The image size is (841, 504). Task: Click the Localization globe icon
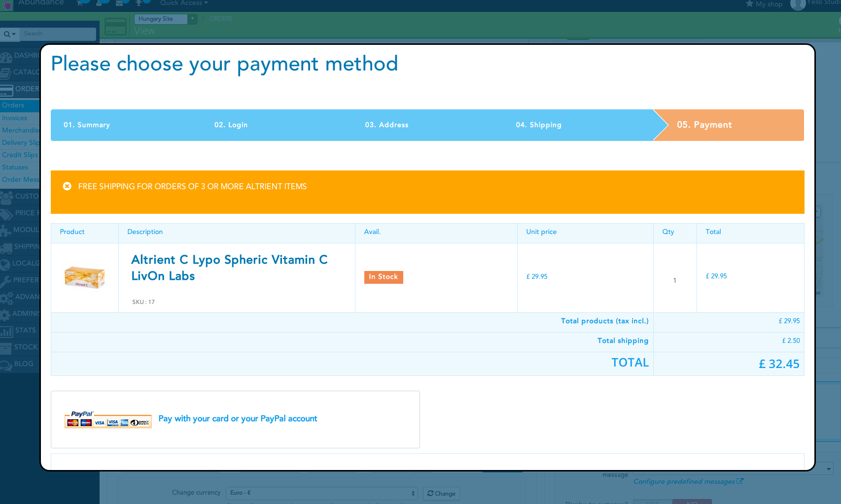click(5, 265)
